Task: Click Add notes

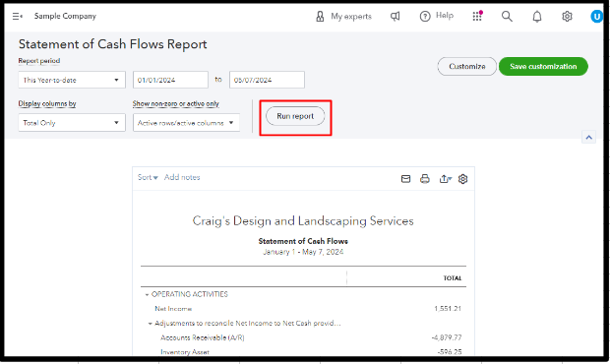Action: pyautogui.click(x=182, y=177)
